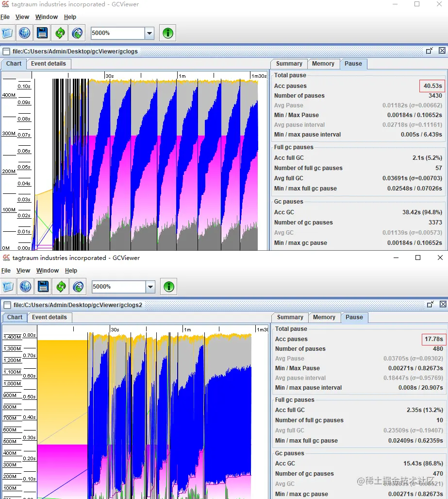Click 5000% zoom field in top window
Viewport: 448px width, 499px height.
pyautogui.click(x=118, y=33)
